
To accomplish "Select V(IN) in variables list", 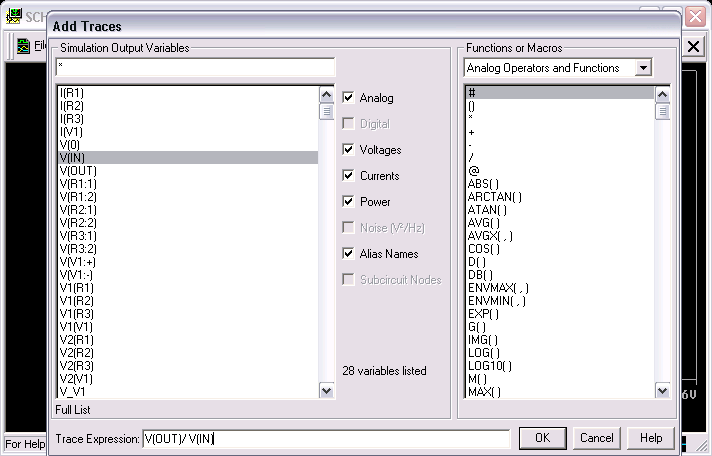I will click(188, 158).
